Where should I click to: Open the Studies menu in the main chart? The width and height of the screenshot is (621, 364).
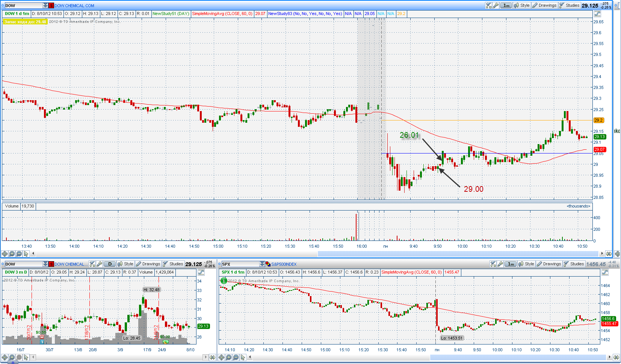569,5
